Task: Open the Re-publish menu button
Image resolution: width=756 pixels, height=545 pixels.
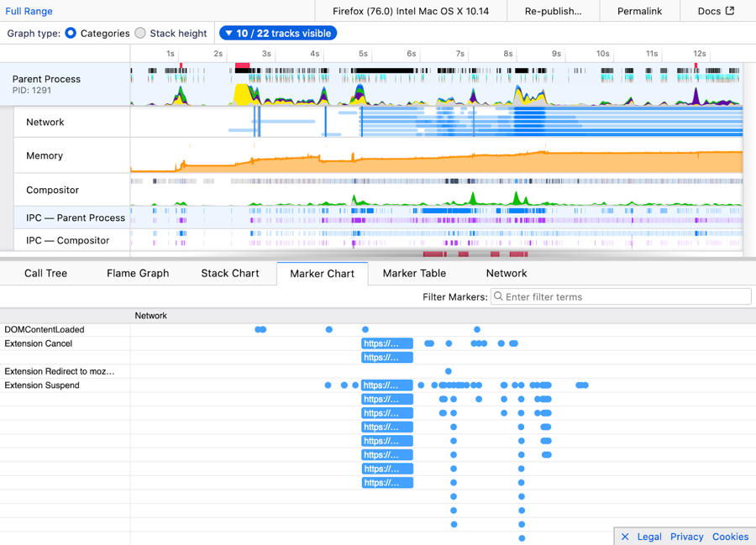Action: click(x=553, y=11)
